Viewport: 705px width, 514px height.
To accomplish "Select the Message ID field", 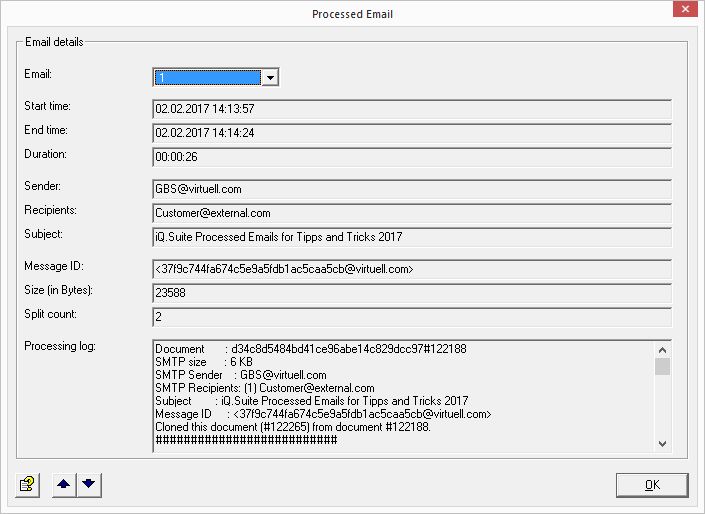I will point(410,269).
